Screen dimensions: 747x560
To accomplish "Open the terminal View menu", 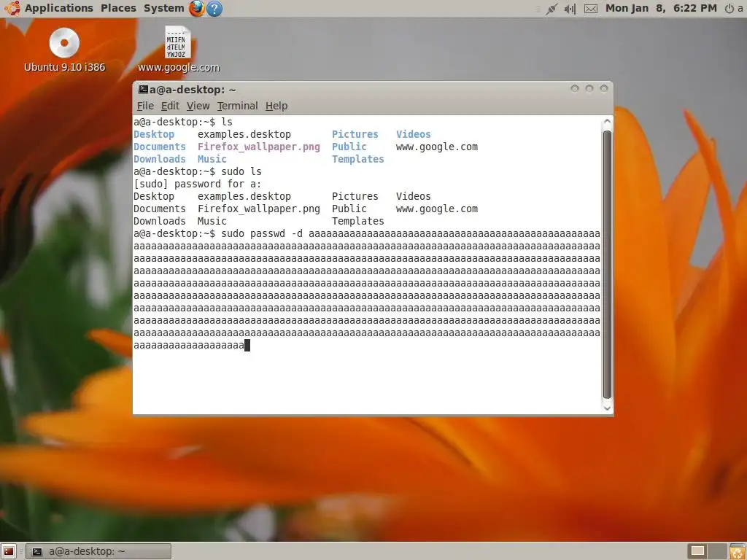I will [198, 106].
